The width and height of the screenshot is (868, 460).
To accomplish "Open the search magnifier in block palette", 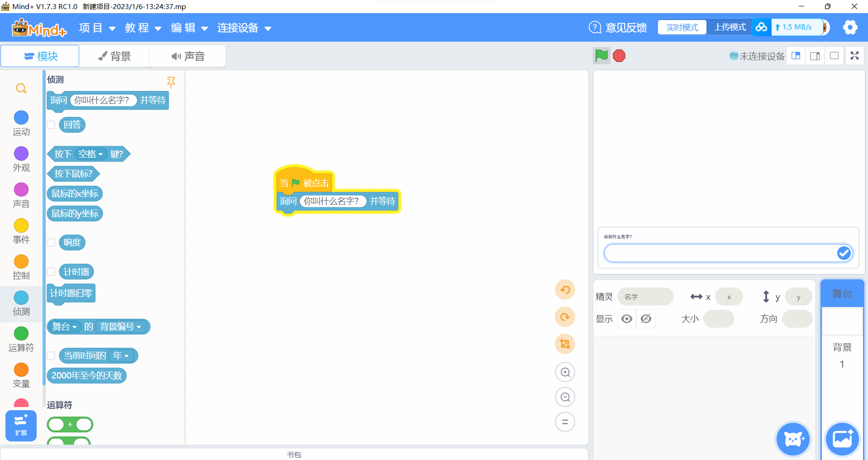I will tap(21, 88).
